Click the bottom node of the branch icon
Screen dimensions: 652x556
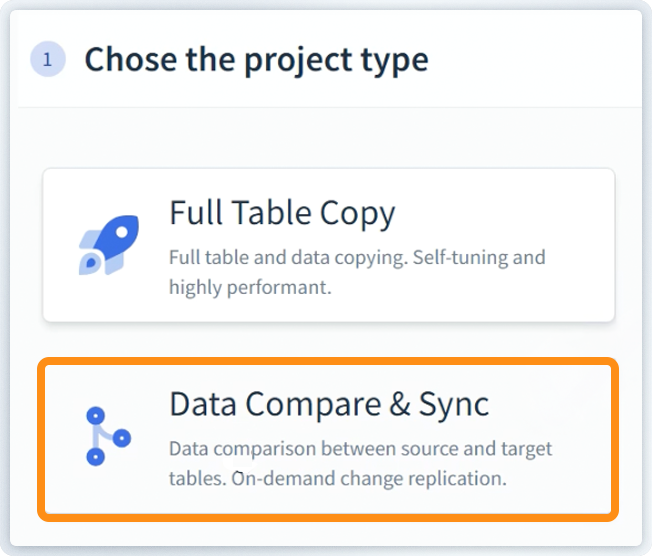[x=95, y=457]
